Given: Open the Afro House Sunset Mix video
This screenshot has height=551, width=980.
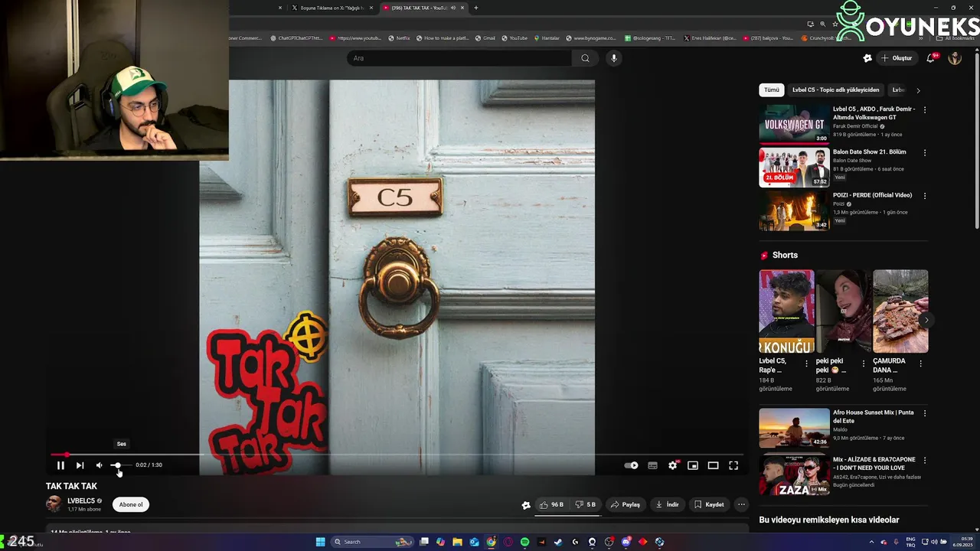Looking at the screenshot, I should 794,428.
